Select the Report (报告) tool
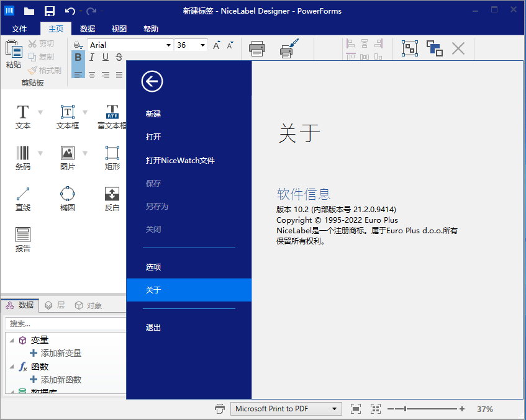The image size is (526, 420). [x=23, y=239]
